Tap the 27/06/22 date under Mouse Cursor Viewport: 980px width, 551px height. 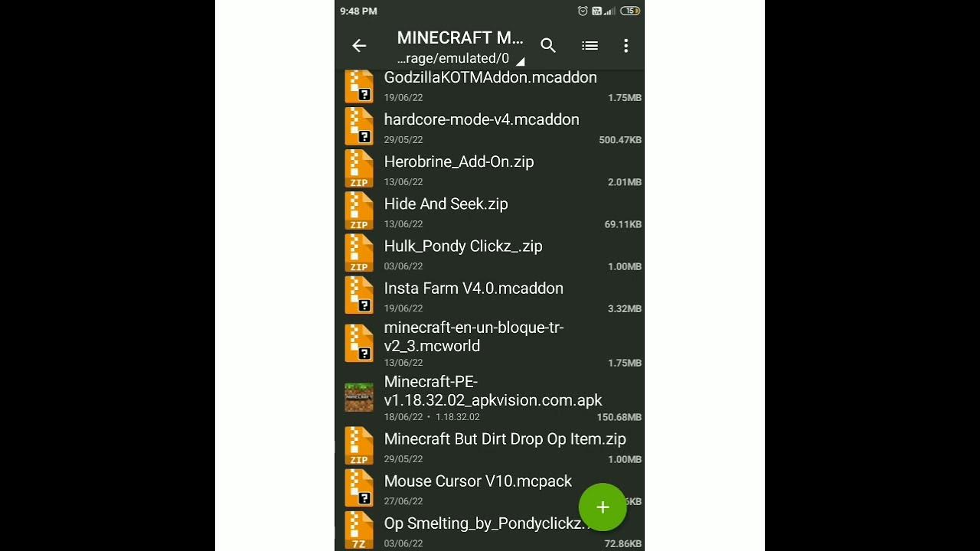(x=403, y=501)
